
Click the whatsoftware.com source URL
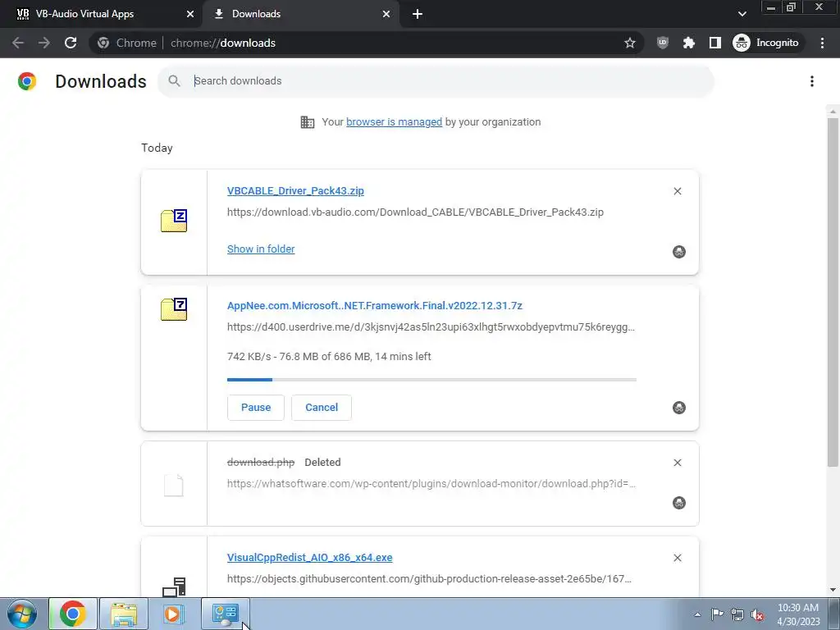pos(431,484)
